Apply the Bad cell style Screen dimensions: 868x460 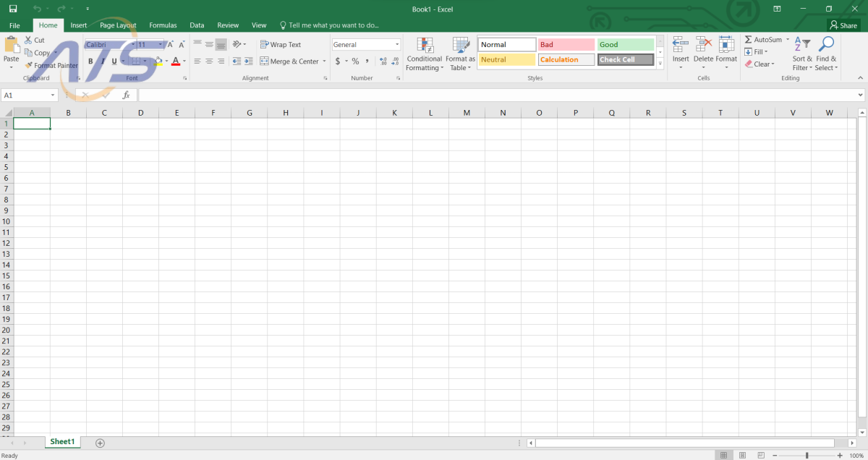[566, 45]
